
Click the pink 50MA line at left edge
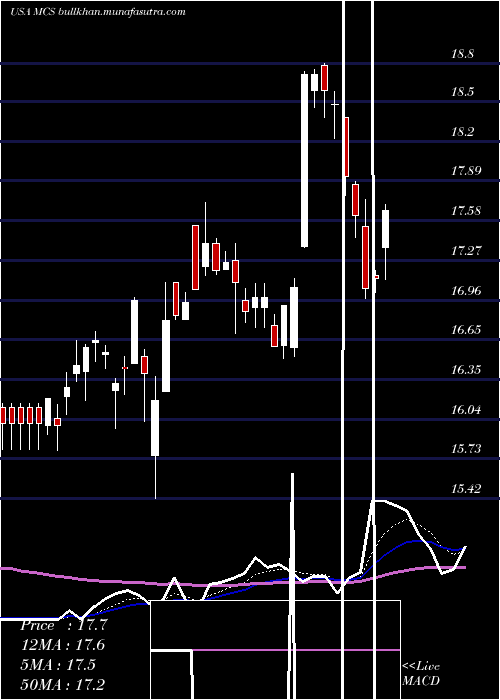pos(7,569)
